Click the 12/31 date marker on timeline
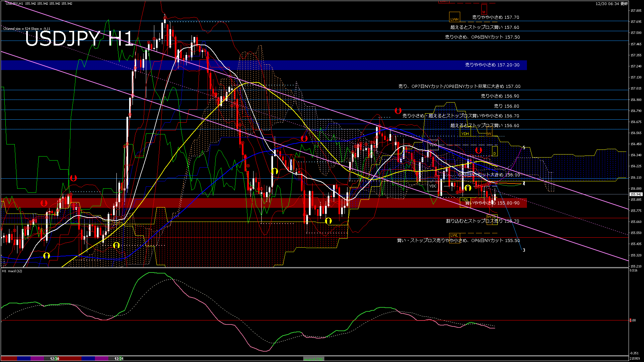Screen dimensions: 644x362 119,359
